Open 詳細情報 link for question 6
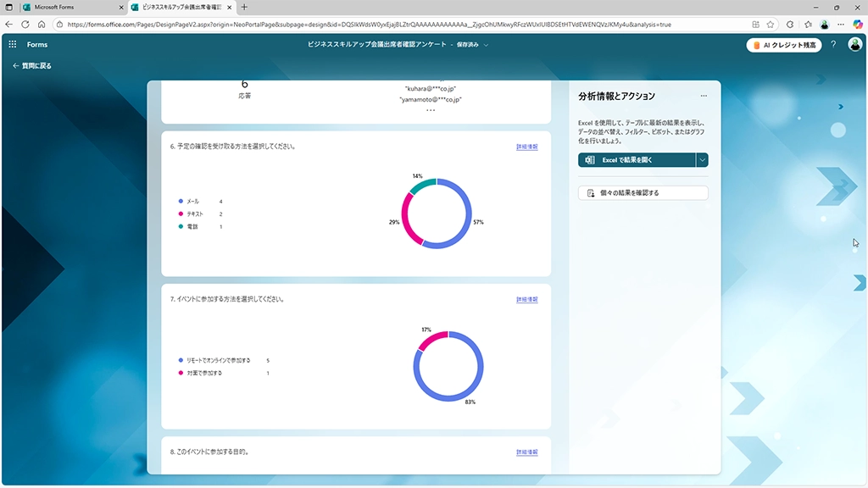Screen dimensions: 868x488 (526, 147)
